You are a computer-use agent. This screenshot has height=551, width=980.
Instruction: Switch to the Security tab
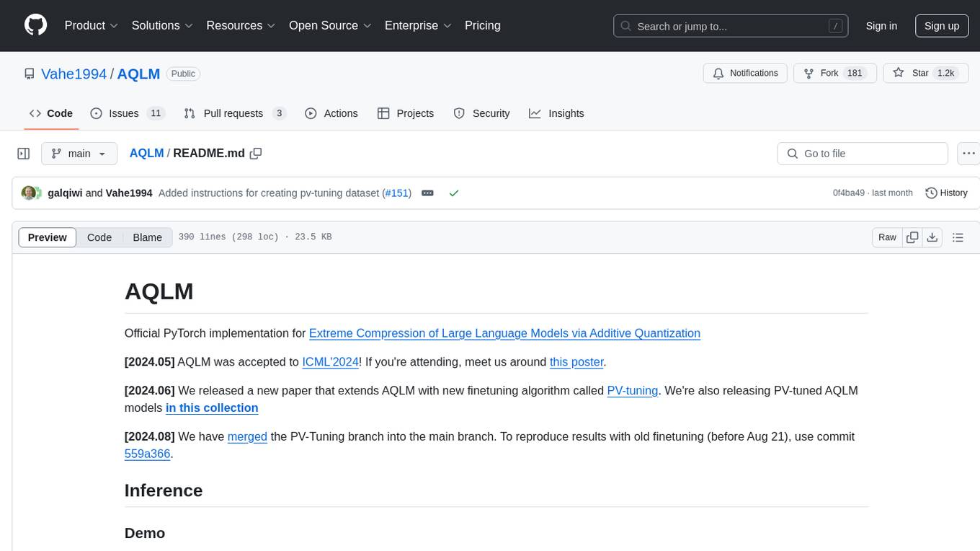pos(481,113)
